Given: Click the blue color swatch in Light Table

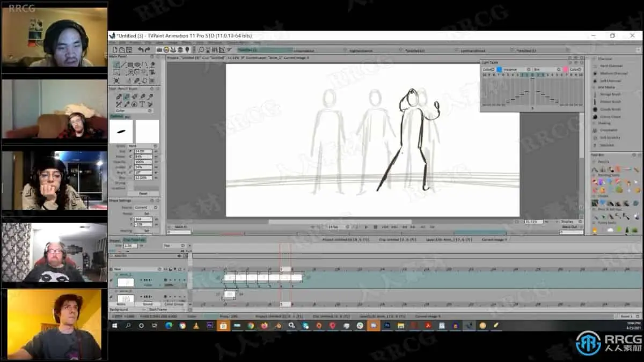Looking at the screenshot, I should point(499,70).
